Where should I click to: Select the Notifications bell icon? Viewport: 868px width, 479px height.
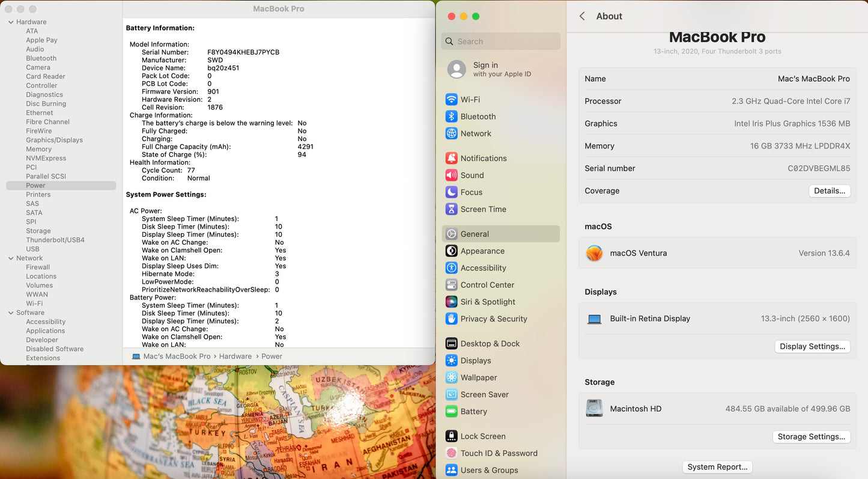(x=451, y=159)
